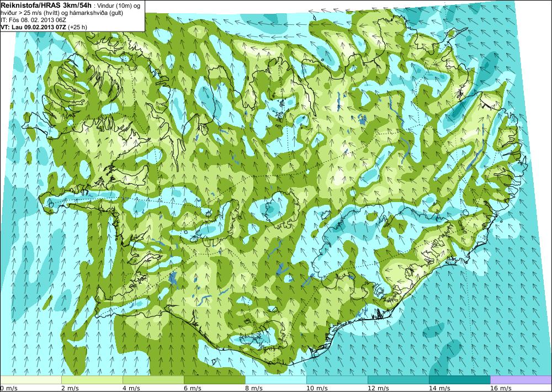Viewport: 552px width, 392px height.
Task: Click the palest 0–2 m/s legend swatch
Action: point(31,380)
